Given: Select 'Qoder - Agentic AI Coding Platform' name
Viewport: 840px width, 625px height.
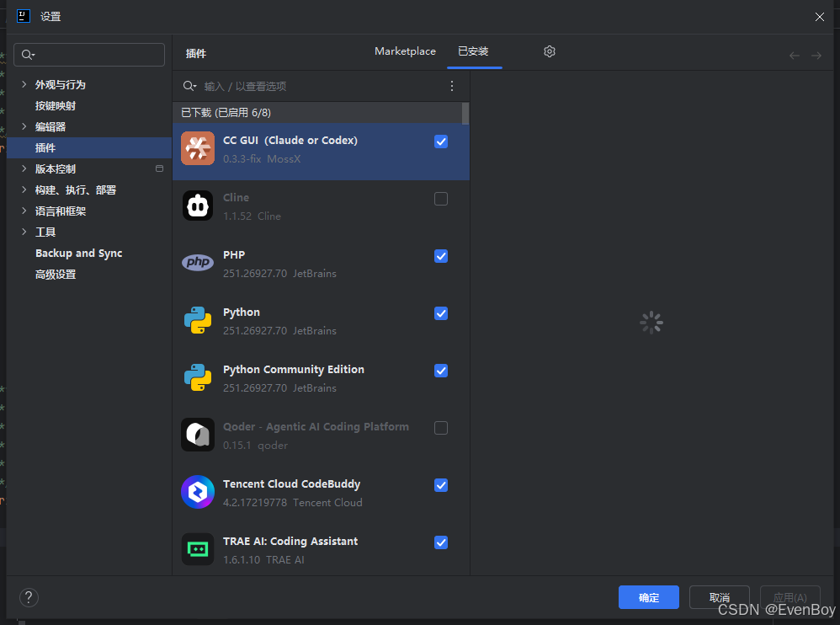Looking at the screenshot, I should point(316,427).
